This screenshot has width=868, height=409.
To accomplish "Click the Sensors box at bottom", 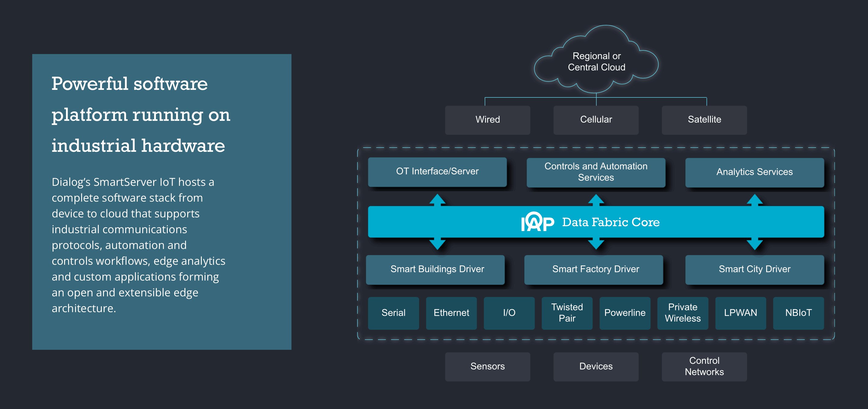I will (x=487, y=366).
